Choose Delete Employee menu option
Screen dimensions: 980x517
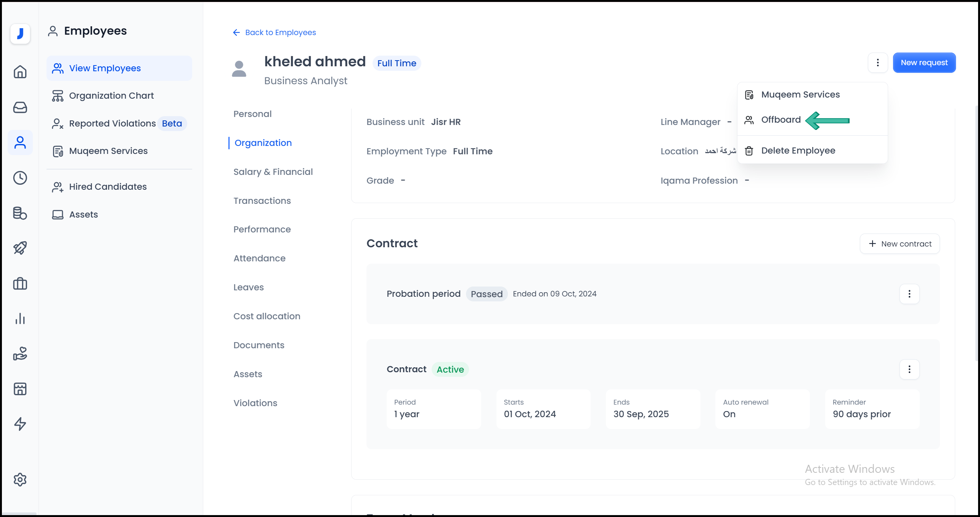798,151
